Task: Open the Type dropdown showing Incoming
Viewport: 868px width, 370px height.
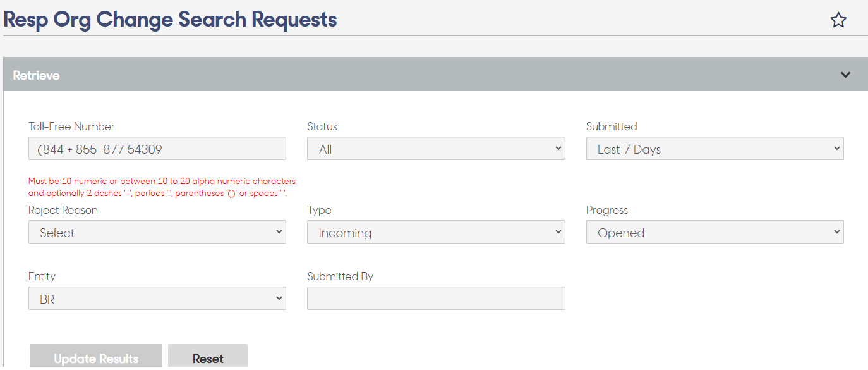Action: (436, 232)
